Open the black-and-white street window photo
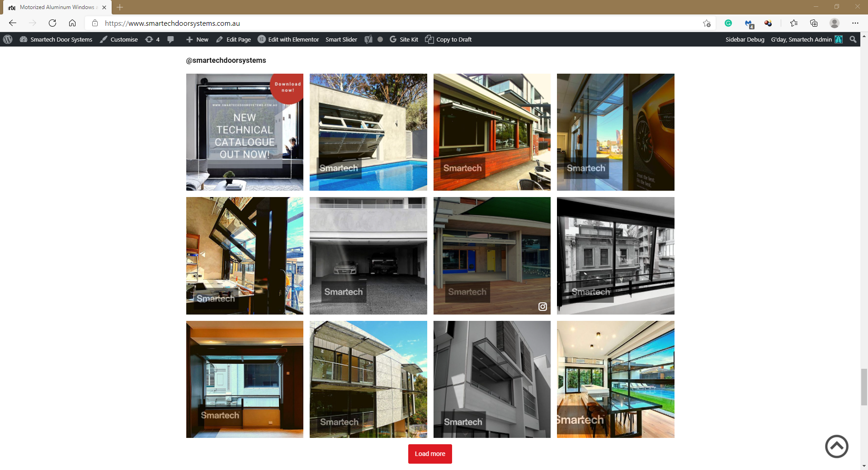 [x=615, y=256]
